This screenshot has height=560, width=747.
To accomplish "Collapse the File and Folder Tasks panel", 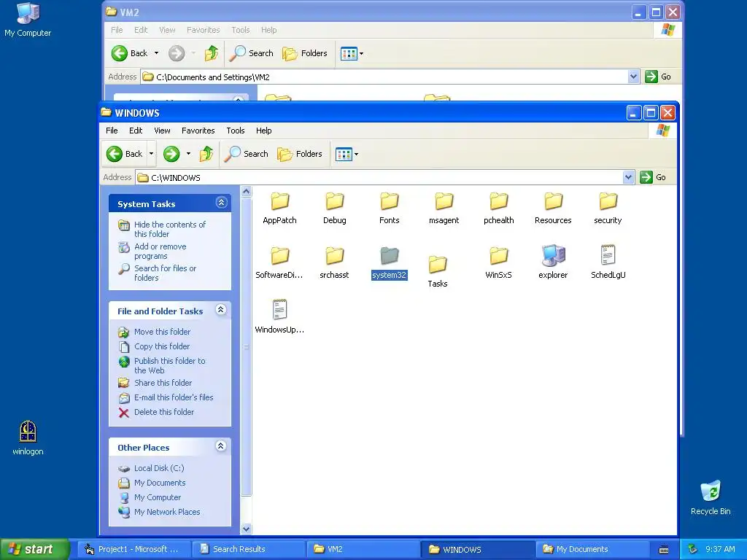I will (x=220, y=310).
